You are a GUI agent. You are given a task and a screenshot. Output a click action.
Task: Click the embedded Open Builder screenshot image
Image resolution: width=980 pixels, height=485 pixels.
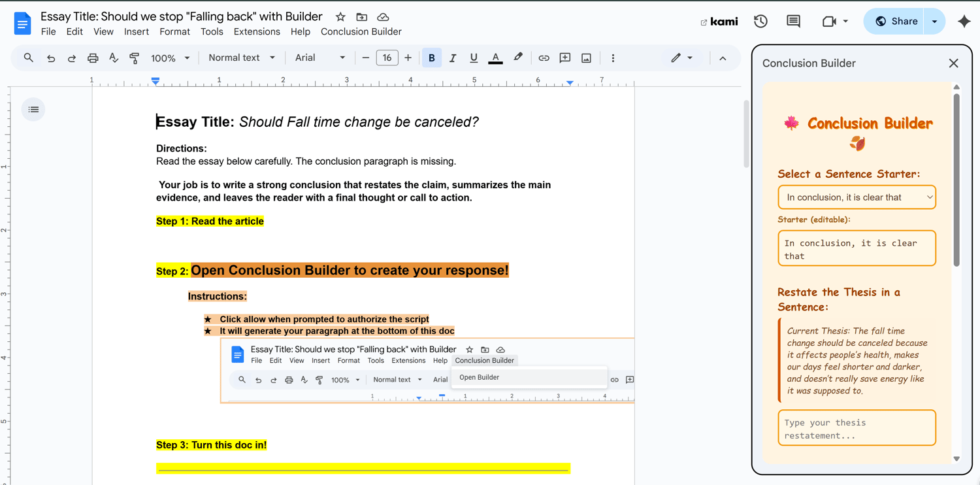click(x=427, y=371)
